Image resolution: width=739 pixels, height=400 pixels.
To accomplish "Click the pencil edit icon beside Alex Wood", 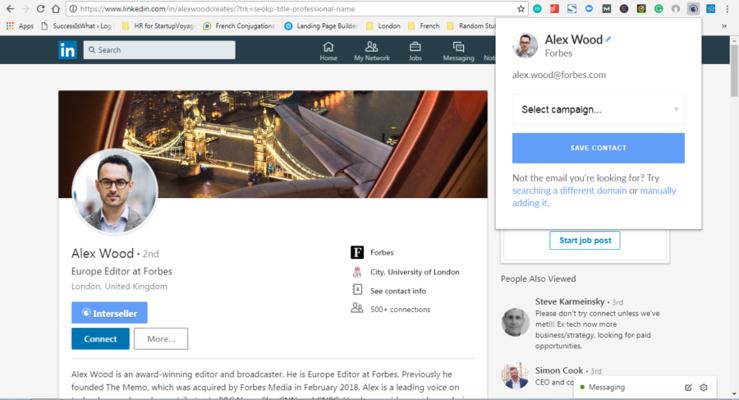I will (608, 40).
